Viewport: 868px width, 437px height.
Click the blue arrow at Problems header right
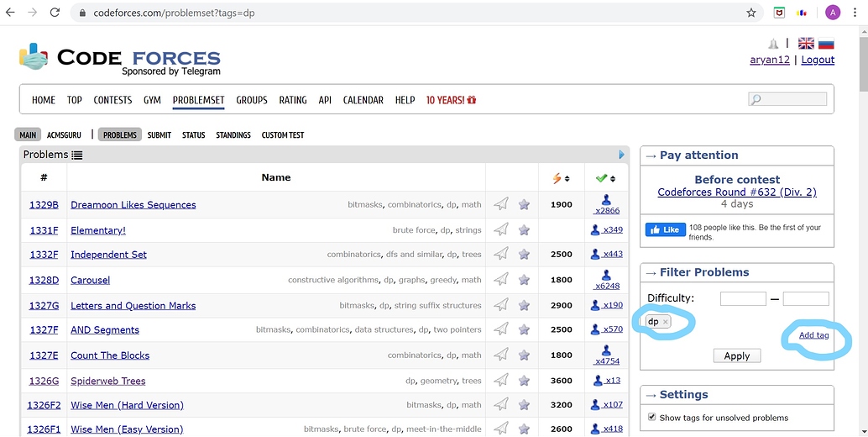622,155
